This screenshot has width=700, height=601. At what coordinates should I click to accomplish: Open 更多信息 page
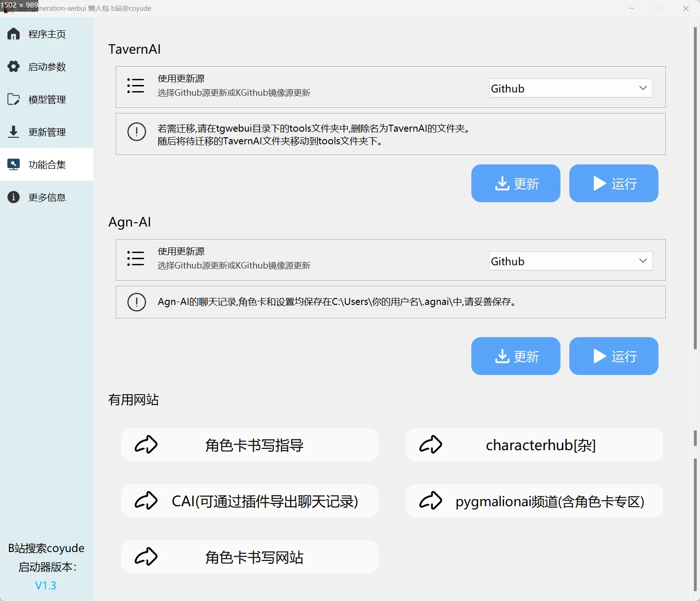[47, 197]
